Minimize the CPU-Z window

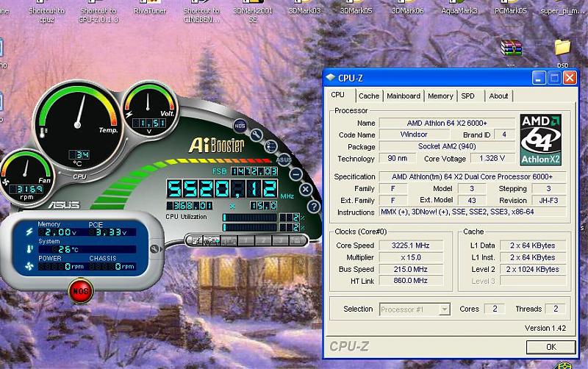[x=539, y=78]
